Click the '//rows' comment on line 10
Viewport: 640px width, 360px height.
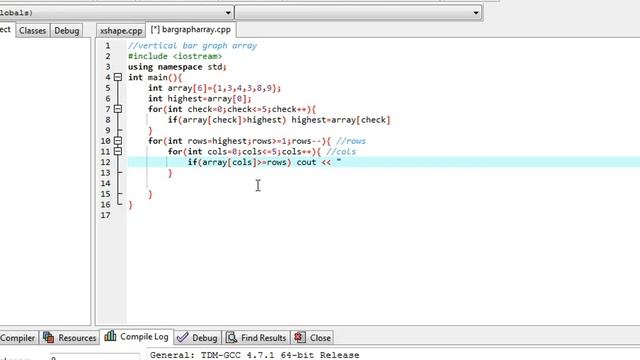351,141
